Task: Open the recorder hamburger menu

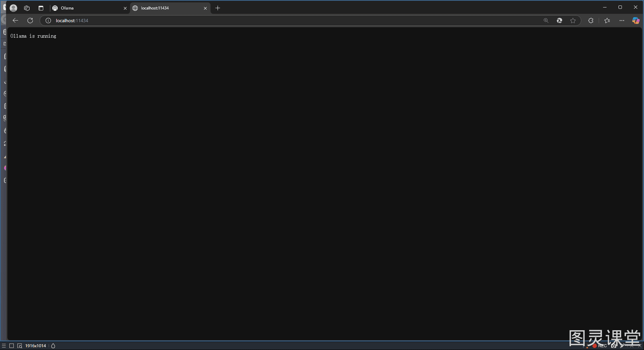Action: click(4, 346)
